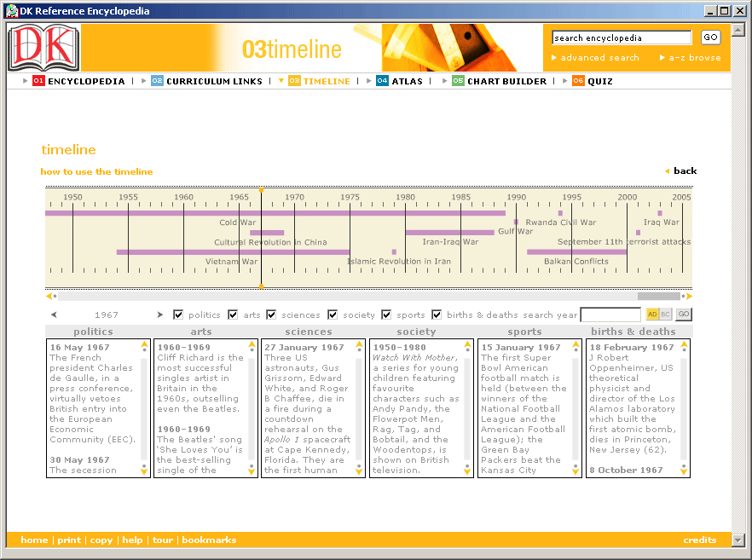Open help from the footer

click(x=132, y=540)
